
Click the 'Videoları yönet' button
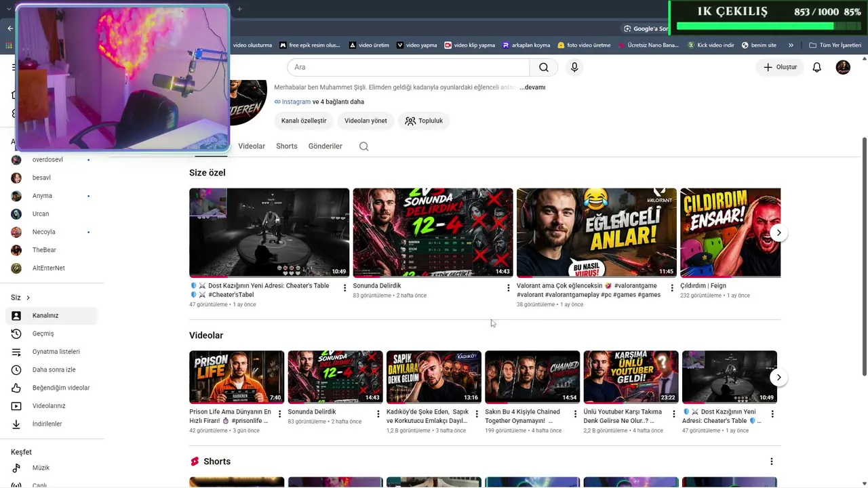pyautogui.click(x=366, y=121)
